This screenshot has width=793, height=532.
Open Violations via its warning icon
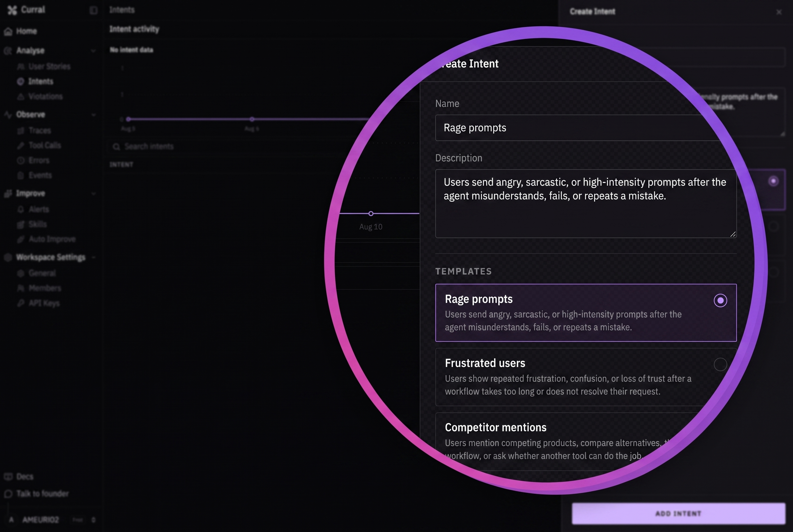click(x=21, y=97)
